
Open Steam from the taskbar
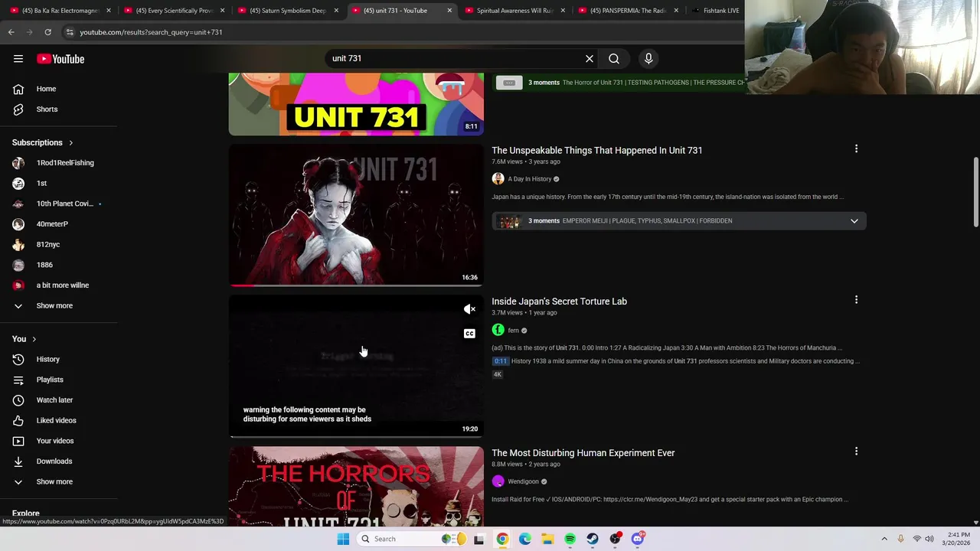point(593,539)
